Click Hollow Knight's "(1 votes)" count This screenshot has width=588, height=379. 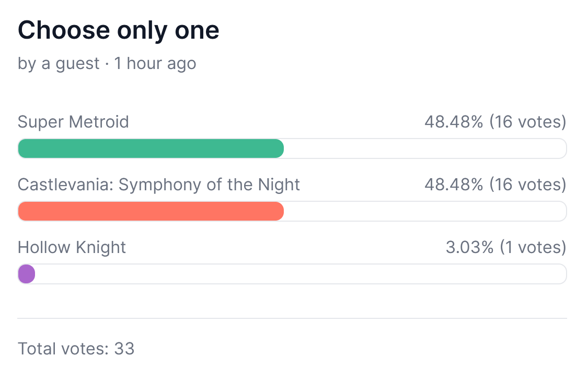click(533, 247)
